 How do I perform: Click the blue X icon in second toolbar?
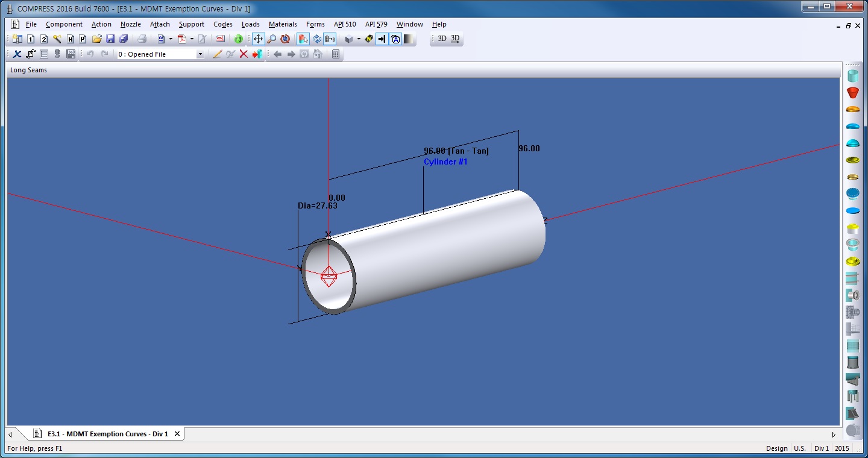click(17, 54)
